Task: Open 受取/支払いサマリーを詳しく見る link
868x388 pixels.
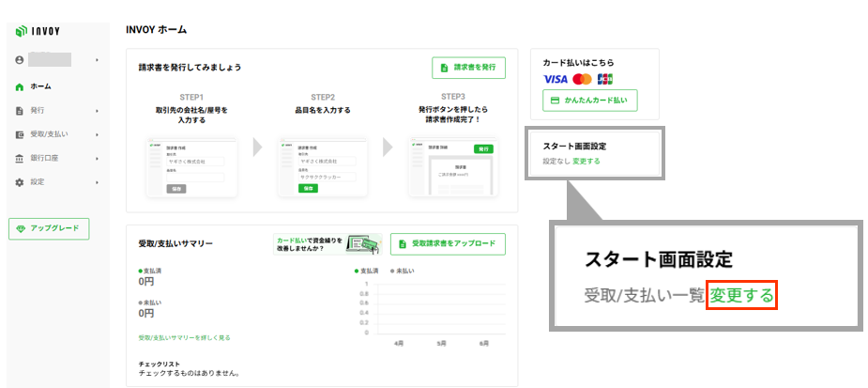Action: 184,337
